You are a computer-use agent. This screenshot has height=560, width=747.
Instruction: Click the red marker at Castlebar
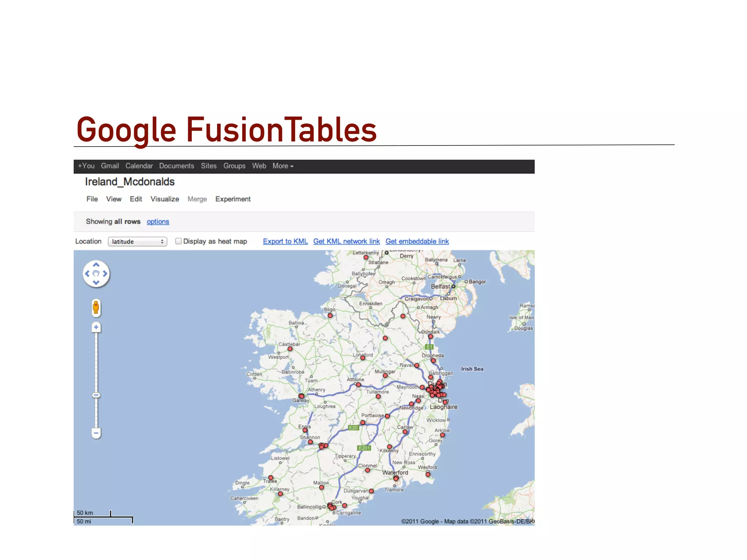[290, 349]
